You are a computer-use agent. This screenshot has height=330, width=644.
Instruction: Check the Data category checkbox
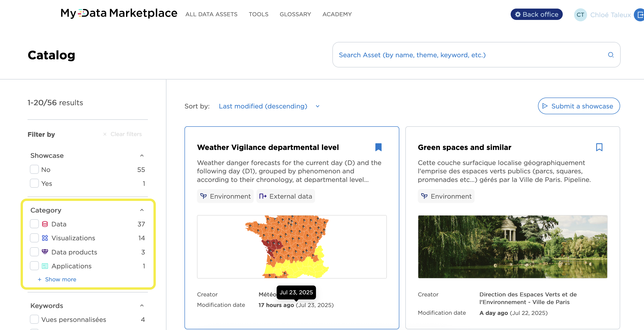pyautogui.click(x=34, y=224)
